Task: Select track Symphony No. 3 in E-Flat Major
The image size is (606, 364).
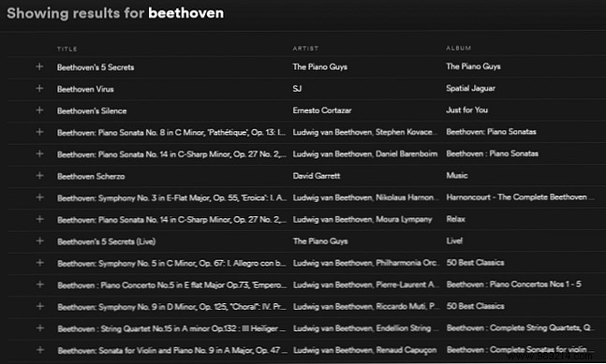Action: 172,198
